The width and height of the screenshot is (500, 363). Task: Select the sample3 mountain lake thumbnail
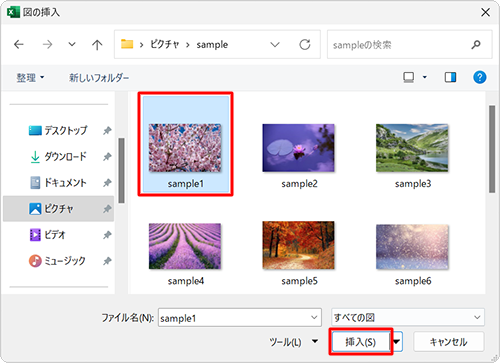[412, 148]
